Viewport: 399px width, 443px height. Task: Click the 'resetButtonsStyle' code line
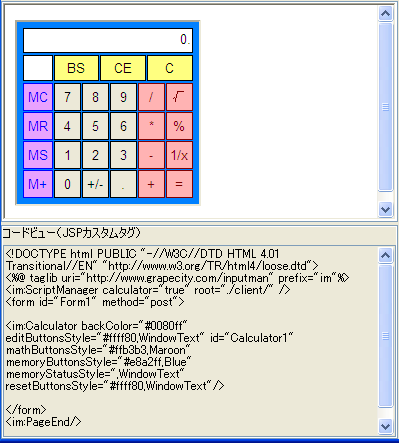pos(115,386)
